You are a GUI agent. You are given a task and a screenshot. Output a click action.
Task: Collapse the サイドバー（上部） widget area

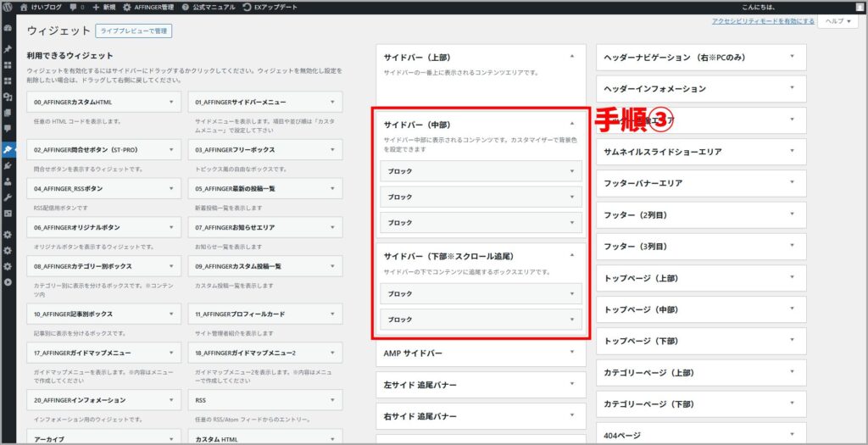571,56
